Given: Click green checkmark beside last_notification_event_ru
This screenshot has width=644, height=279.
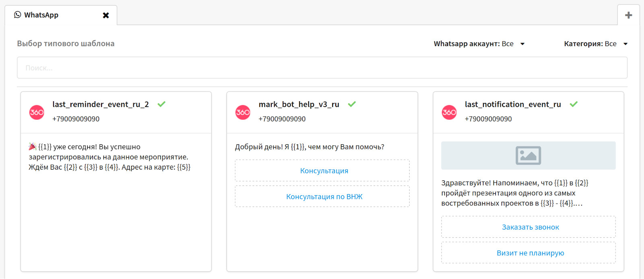Looking at the screenshot, I should pyautogui.click(x=574, y=104).
